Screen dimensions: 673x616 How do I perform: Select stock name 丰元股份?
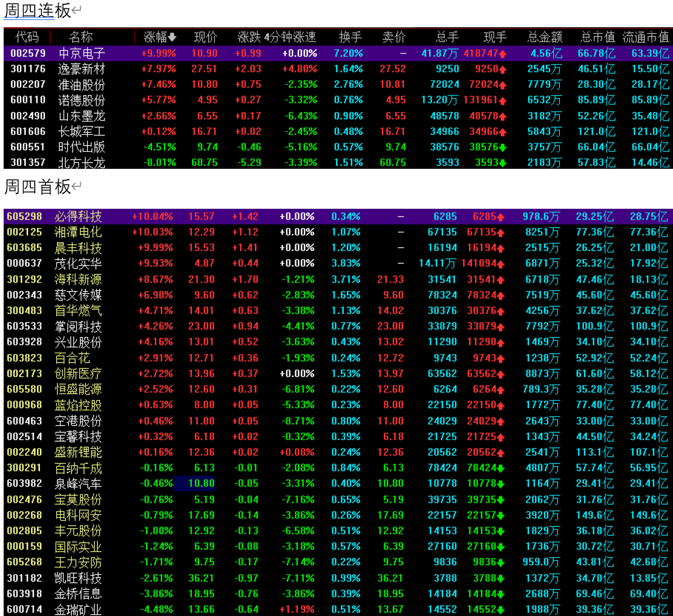pos(78,531)
